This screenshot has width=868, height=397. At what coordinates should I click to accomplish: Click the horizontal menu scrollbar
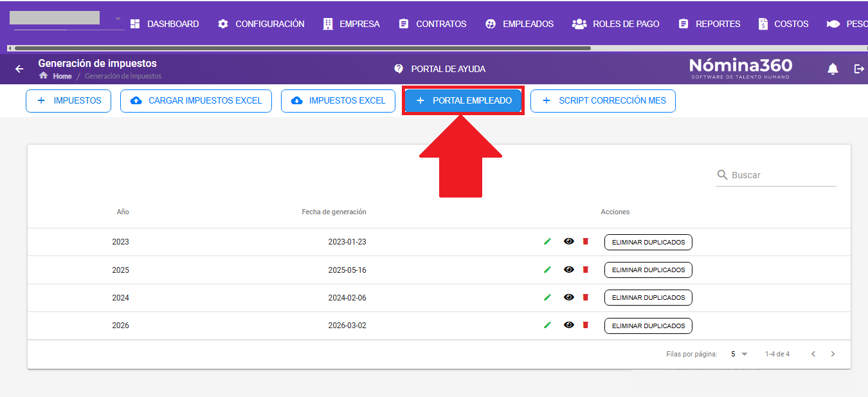[x=302, y=48]
